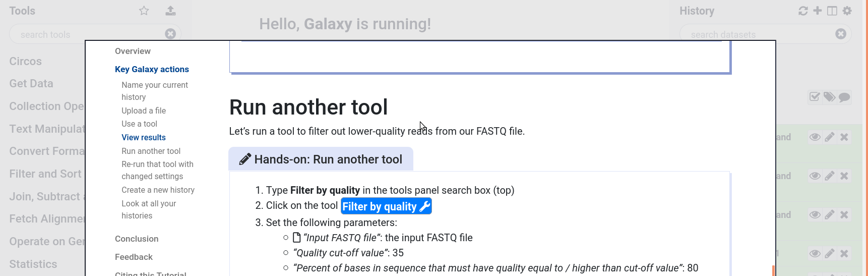
Task: Click the history annotation comment icon
Action: [844, 97]
